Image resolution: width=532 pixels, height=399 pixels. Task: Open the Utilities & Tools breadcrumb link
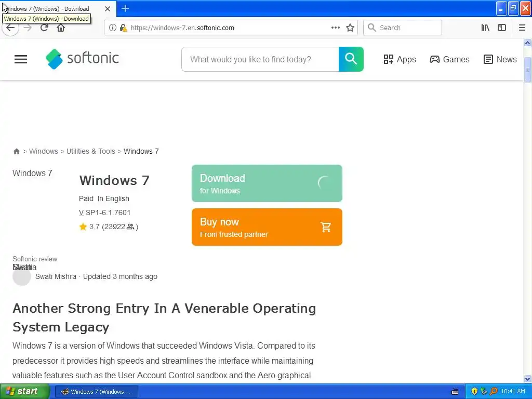[90, 151]
